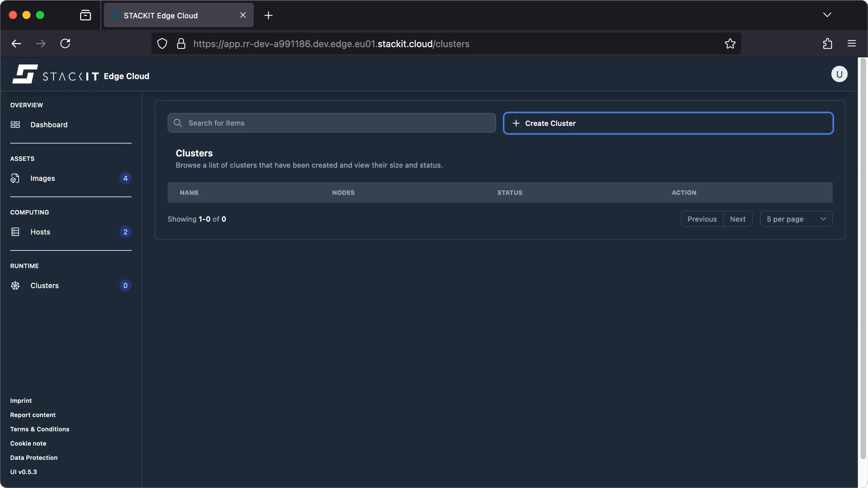Screen dimensions: 868x488
Task: Click the Create Cluster button
Action: (x=550, y=123)
